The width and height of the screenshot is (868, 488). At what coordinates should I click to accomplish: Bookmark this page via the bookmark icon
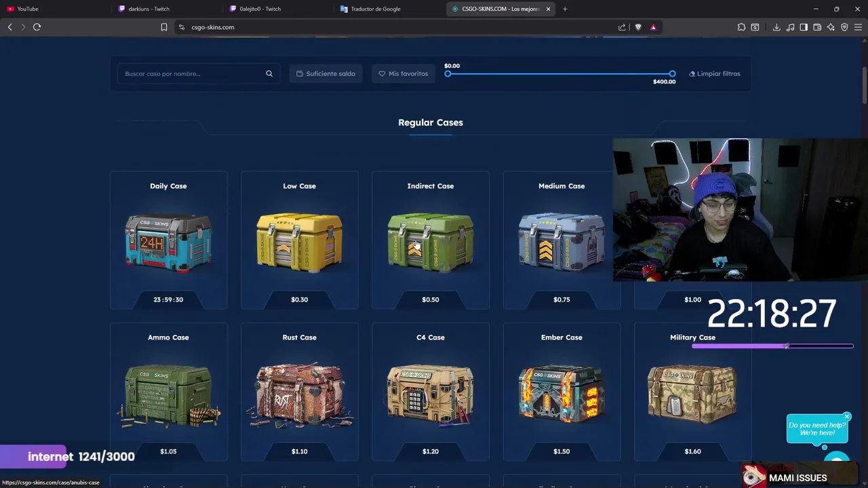pos(163,27)
